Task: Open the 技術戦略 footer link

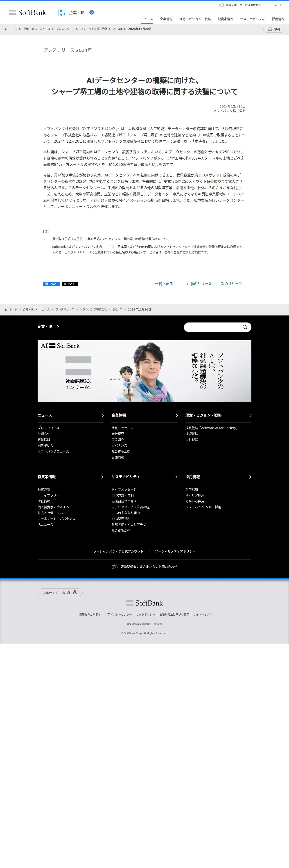Action: point(192,434)
